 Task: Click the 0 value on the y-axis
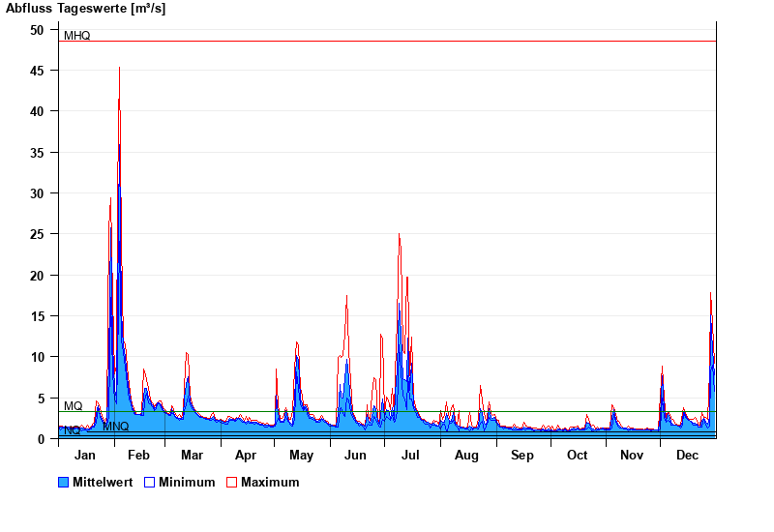(41, 439)
